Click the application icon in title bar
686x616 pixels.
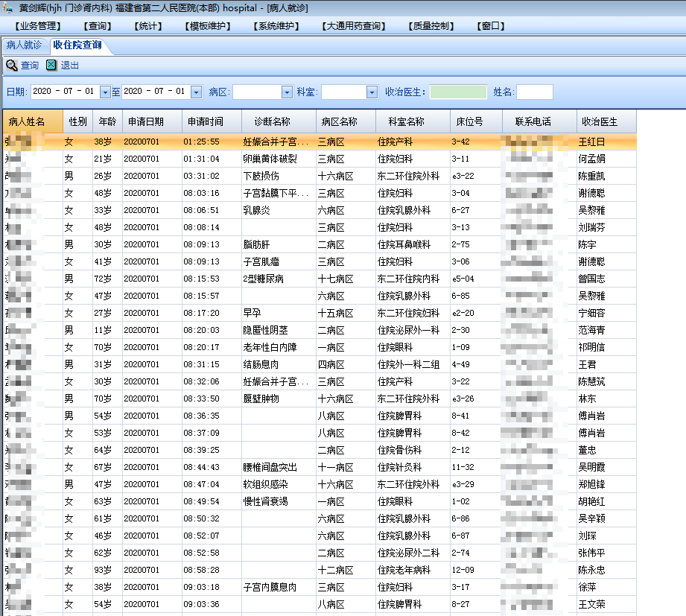pos(7,8)
